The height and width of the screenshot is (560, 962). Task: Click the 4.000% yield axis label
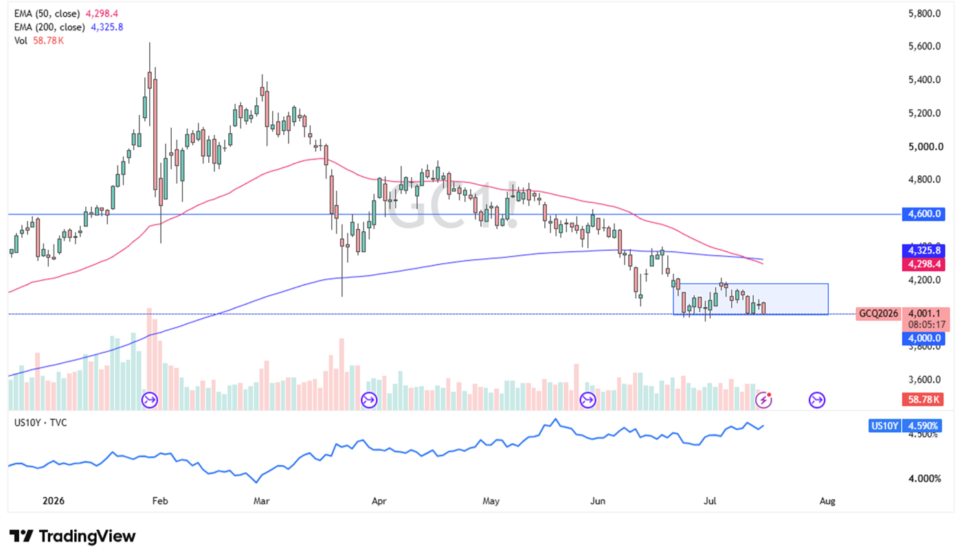(924, 478)
